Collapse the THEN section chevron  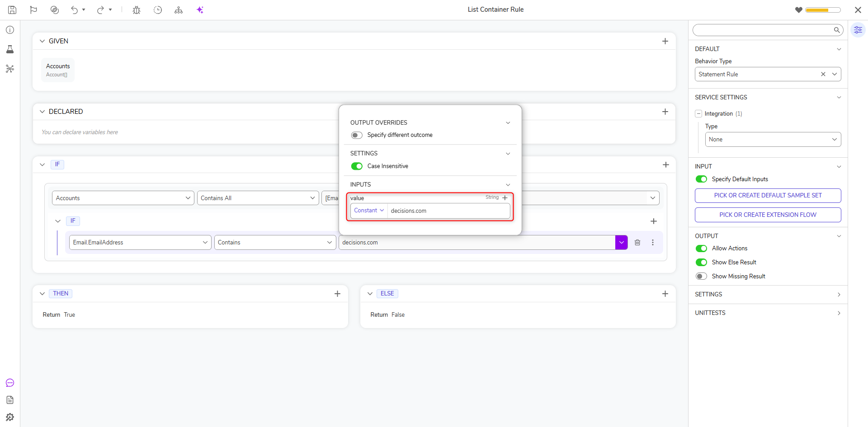click(x=42, y=294)
